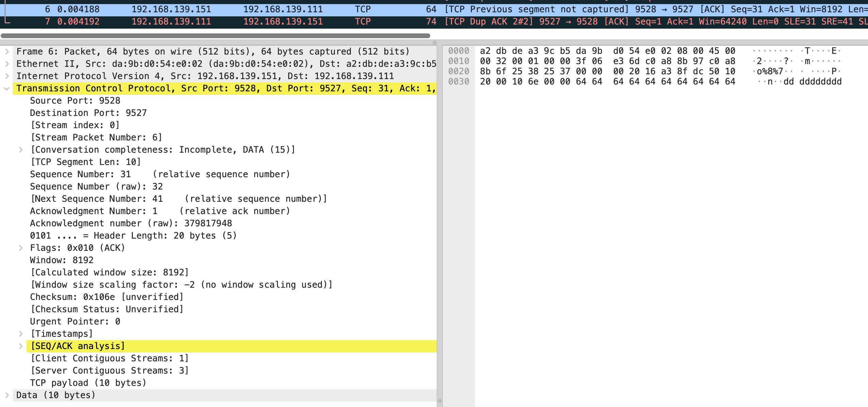Select packet 7 TCP Dup ACK row

point(283,22)
